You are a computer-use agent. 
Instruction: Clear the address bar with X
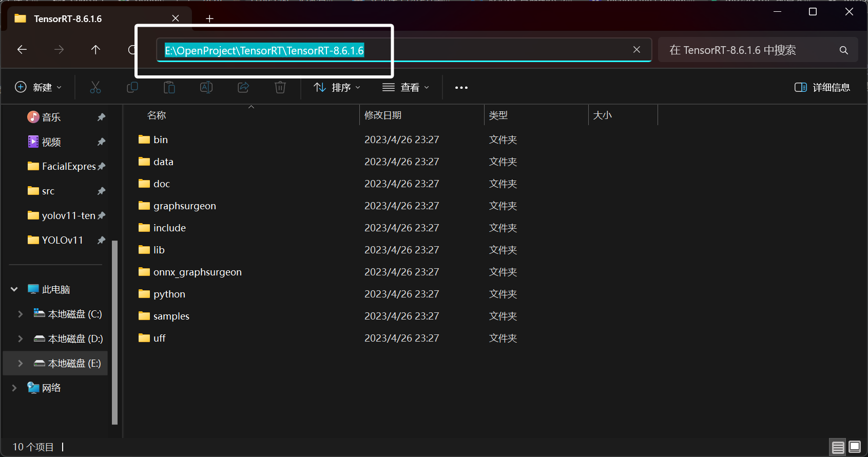coord(636,50)
